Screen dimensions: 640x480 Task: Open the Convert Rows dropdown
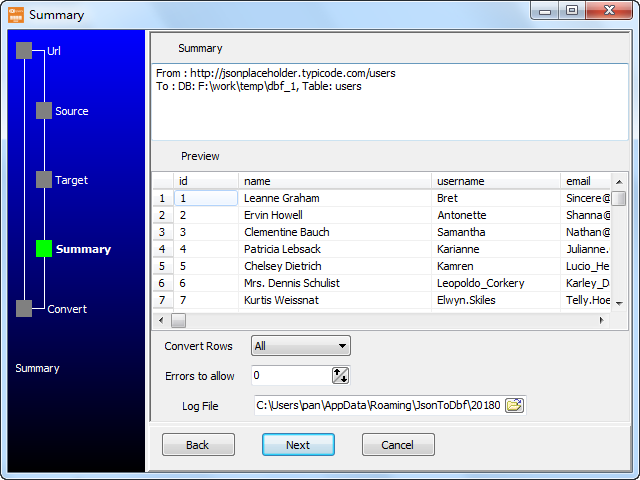click(x=300, y=346)
